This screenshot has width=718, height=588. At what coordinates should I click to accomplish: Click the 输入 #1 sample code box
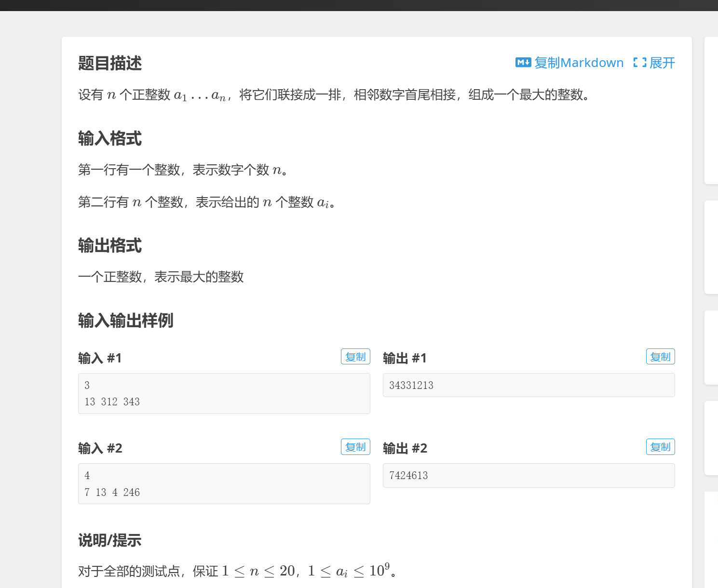(224, 393)
